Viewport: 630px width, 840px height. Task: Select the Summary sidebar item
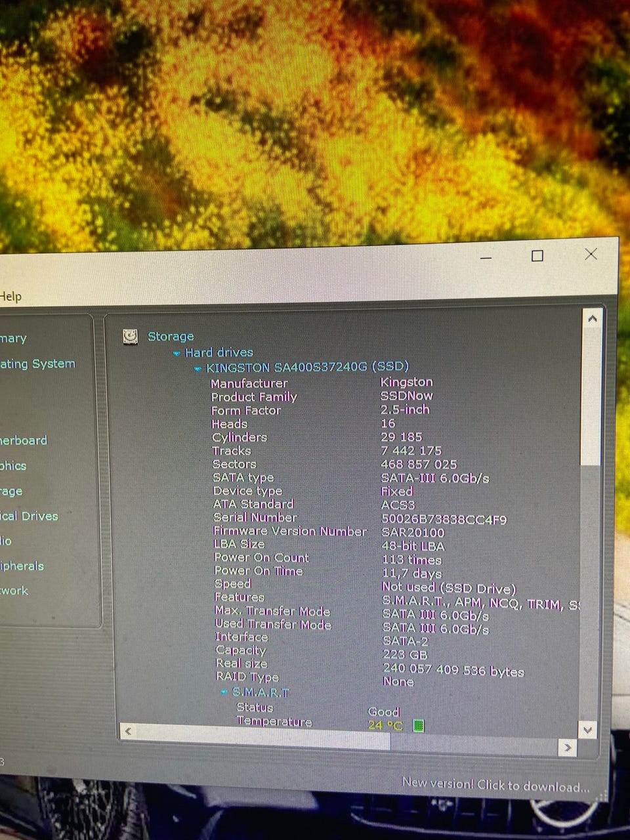point(13,339)
